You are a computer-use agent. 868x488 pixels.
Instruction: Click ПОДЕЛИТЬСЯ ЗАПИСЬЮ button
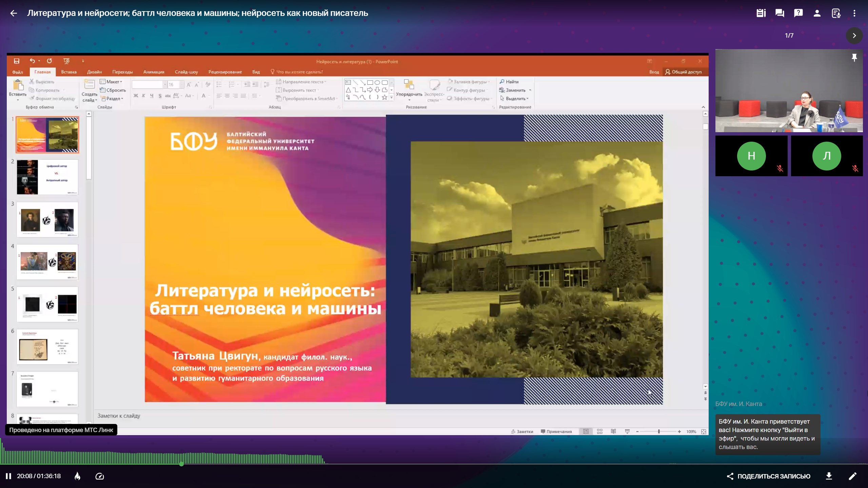click(768, 476)
